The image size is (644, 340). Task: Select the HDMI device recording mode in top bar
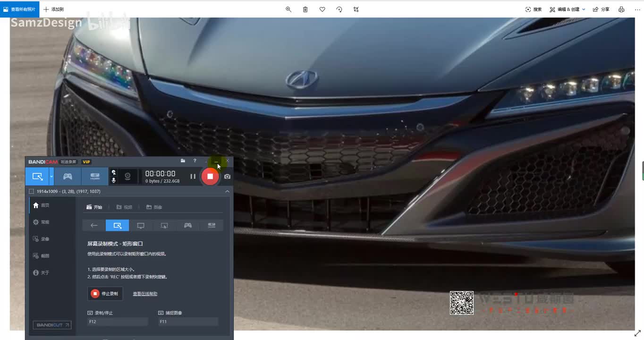point(95,176)
